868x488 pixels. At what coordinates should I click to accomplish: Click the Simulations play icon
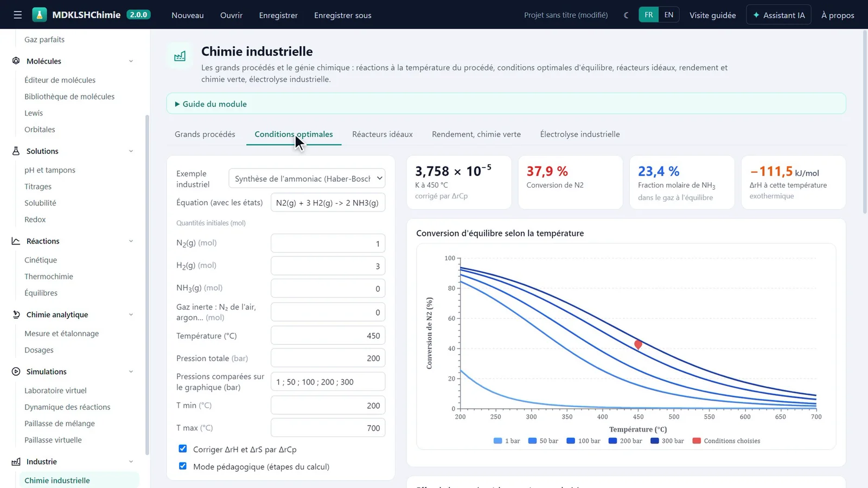[x=16, y=371]
